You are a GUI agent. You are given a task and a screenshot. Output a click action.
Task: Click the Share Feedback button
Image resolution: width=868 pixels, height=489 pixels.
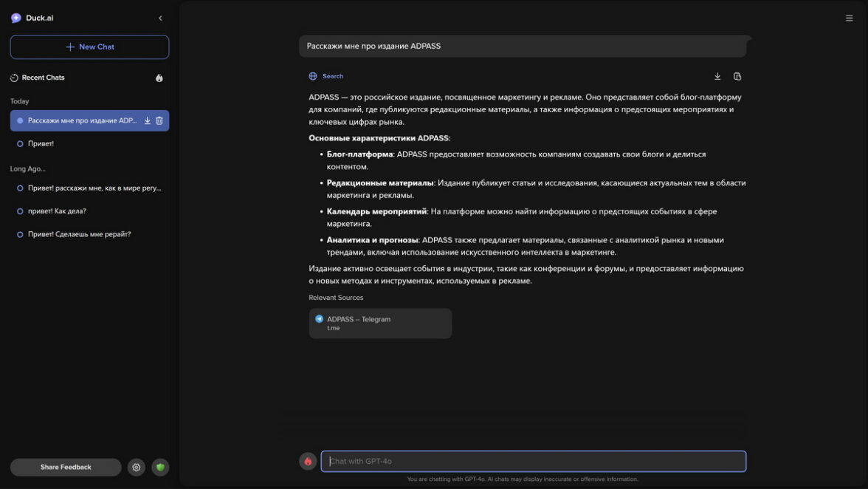(x=66, y=467)
